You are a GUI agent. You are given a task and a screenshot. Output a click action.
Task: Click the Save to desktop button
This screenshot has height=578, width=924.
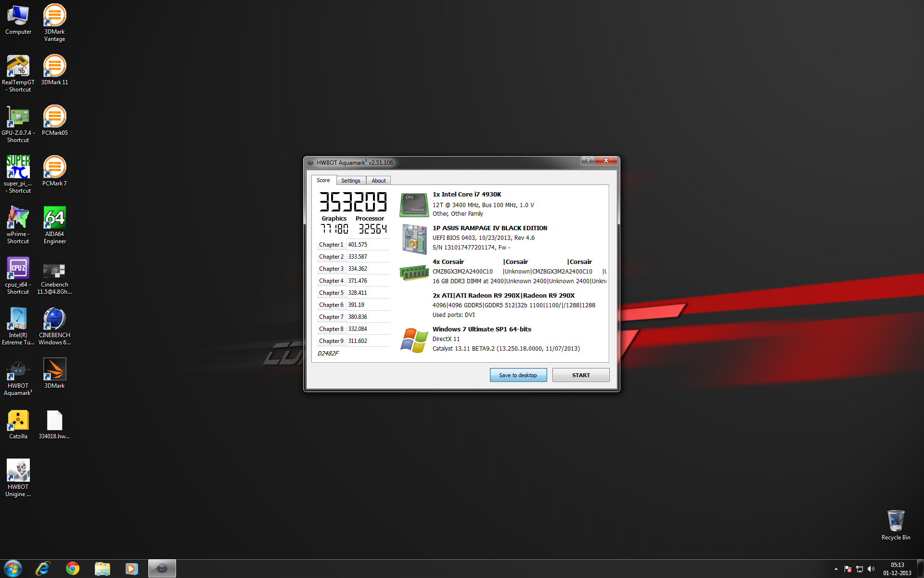518,375
